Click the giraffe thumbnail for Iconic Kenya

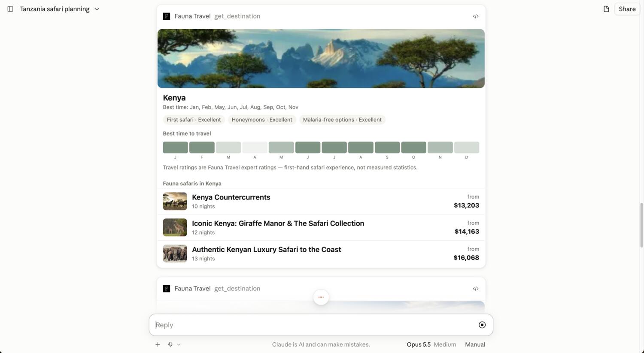(x=175, y=227)
